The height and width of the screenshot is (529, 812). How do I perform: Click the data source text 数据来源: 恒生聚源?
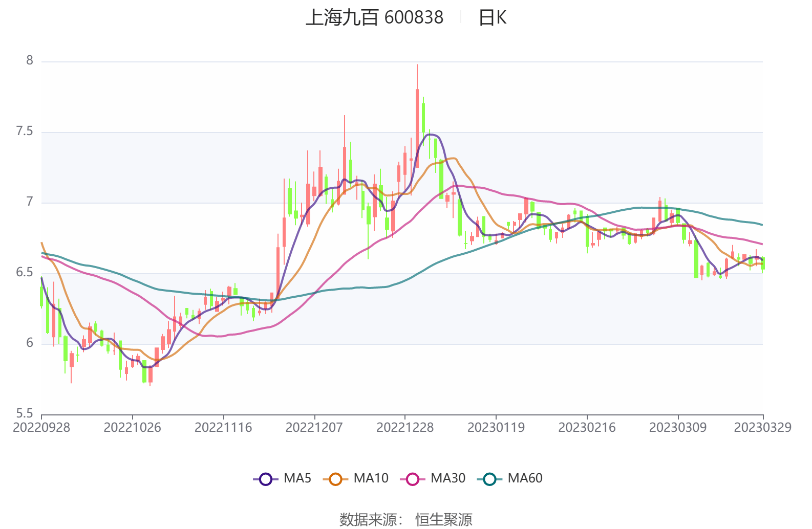406,520
